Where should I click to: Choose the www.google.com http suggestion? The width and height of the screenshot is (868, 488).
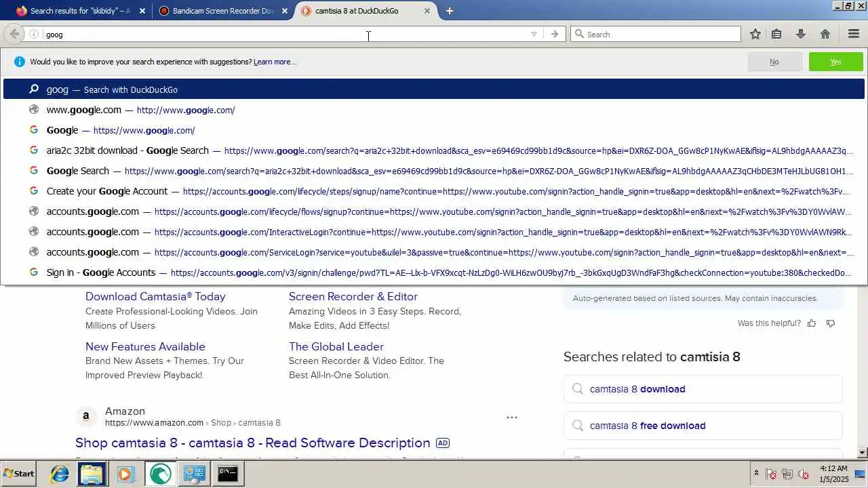tap(434, 110)
